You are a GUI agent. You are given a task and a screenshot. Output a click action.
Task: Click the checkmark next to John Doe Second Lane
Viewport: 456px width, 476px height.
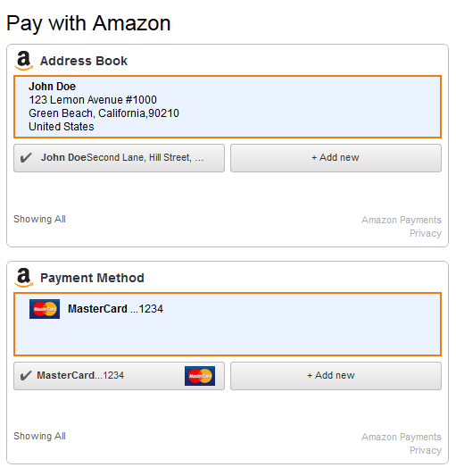(x=26, y=158)
